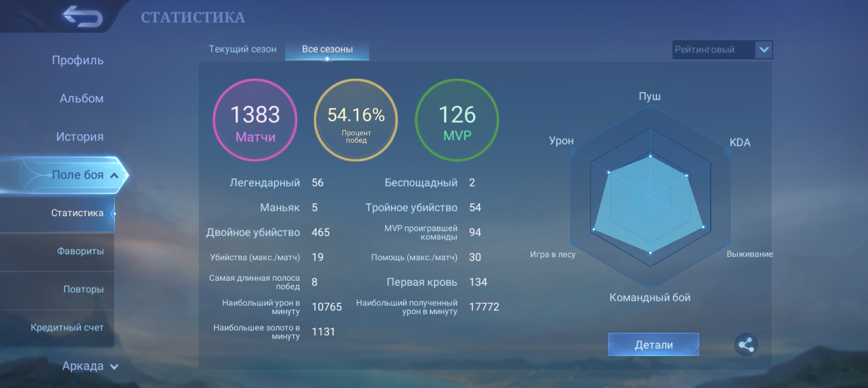The width and height of the screenshot is (868, 388).
Task: Tap the back arrow icon
Action: 82,17
